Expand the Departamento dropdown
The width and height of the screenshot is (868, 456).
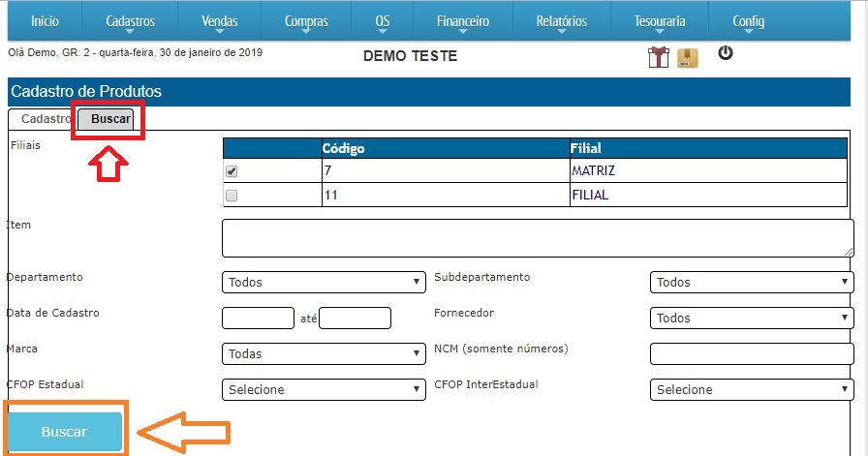click(324, 283)
